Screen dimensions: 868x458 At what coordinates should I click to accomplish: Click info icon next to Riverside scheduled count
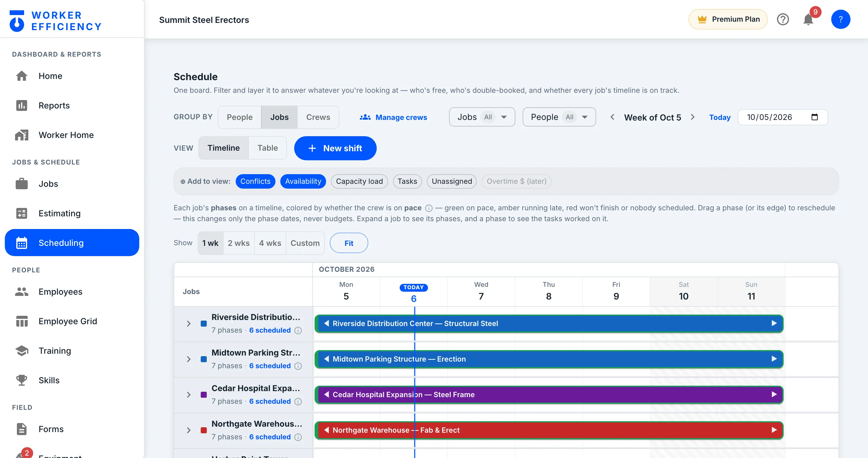click(x=298, y=330)
